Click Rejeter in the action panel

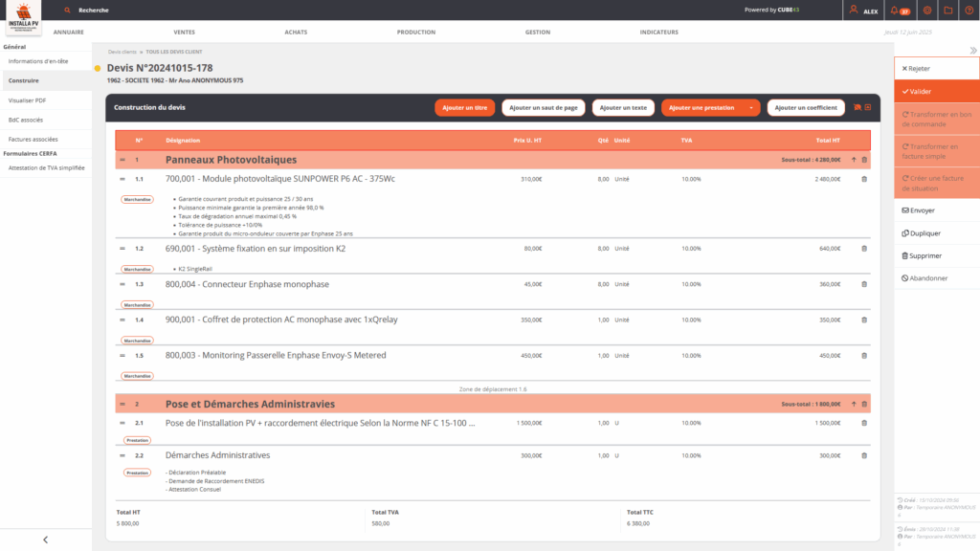click(936, 69)
